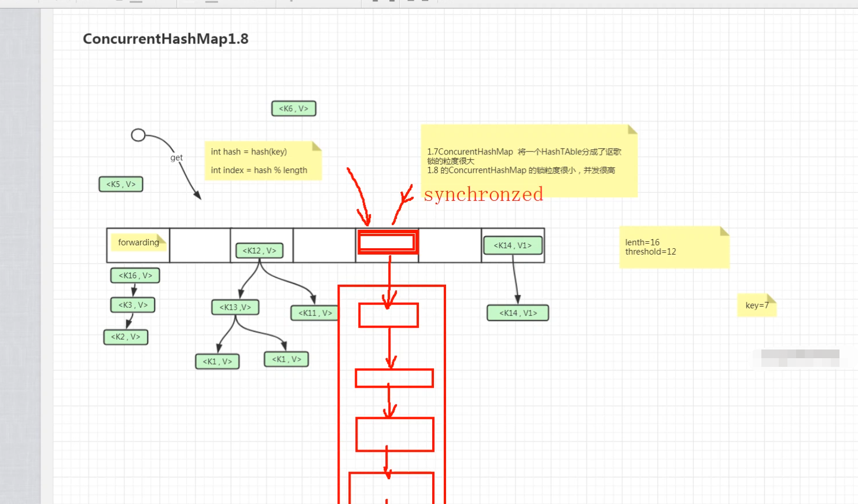This screenshot has height=504, width=858.
Task: Select the <K13 ,V> node
Action: (235, 307)
